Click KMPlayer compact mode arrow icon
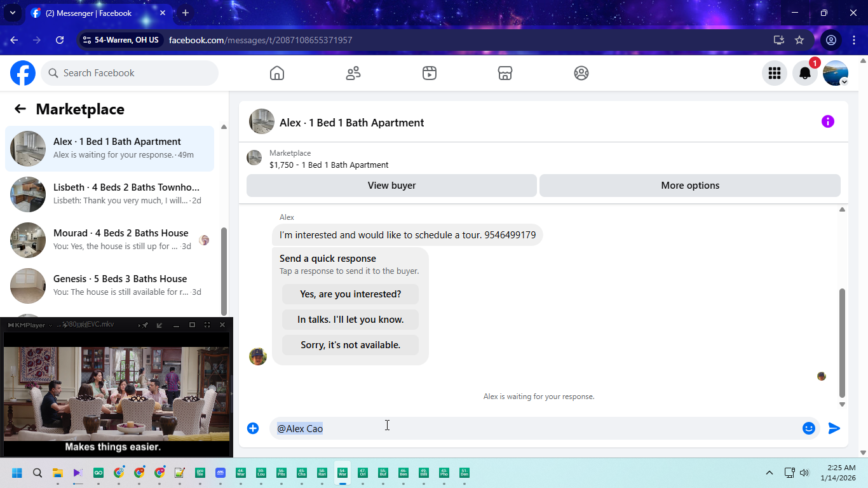Viewport: 868px width, 488px height. [x=159, y=325]
